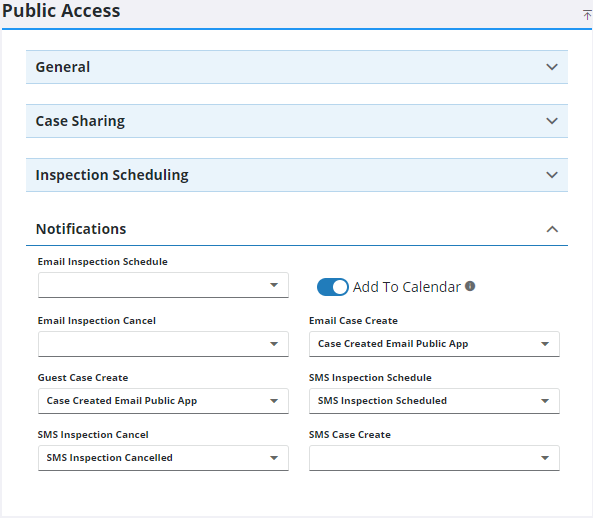Collapse Notifications using the up chevron
The image size is (593, 518).
click(x=552, y=229)
